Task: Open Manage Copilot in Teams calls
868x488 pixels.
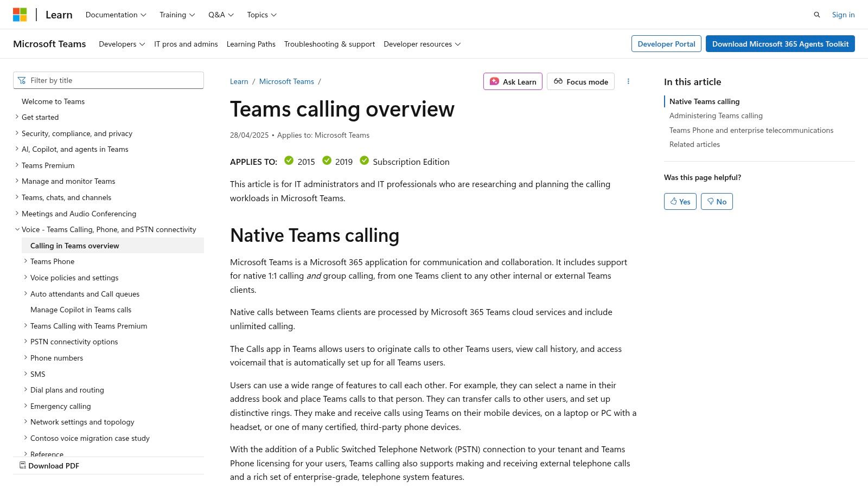Action: (81, 310)
